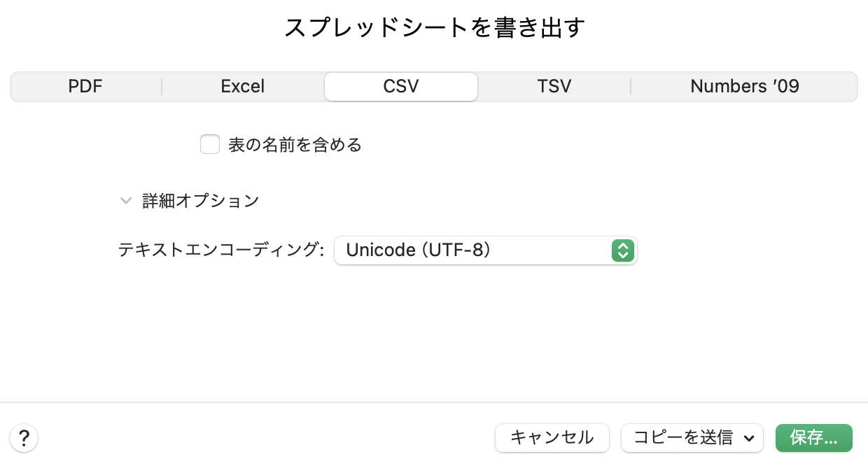Viewport: 868px width, 466px height.
Task: Click the キャンセル button
Action: point(552,438)
